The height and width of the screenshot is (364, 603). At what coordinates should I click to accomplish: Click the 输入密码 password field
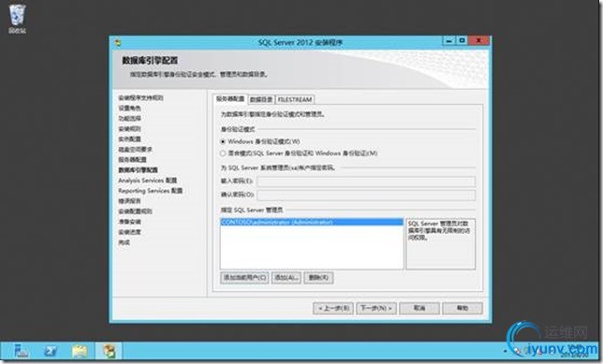(366, 182)
